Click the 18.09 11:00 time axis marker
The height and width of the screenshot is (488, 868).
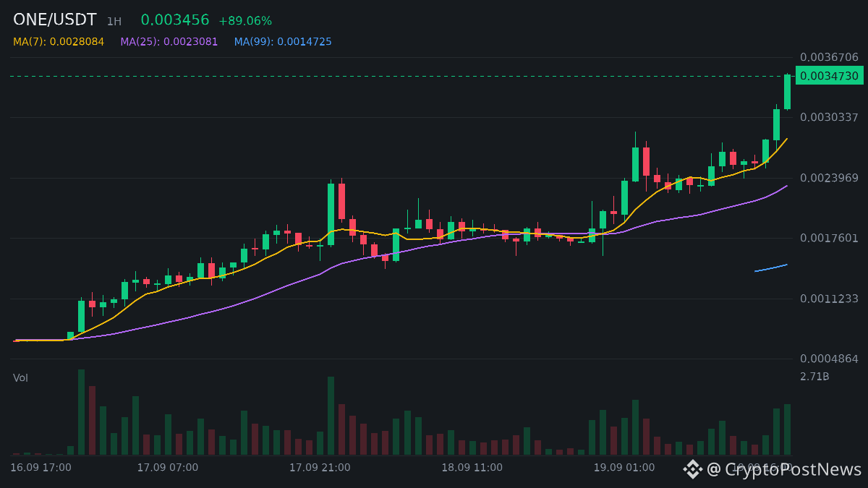point(472,468)
